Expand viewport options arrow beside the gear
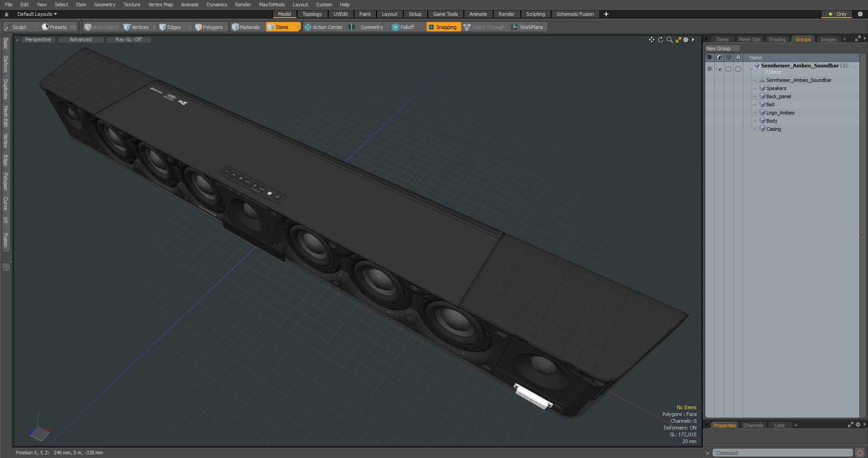Viewport: 868px width, 458px height. 693,40
